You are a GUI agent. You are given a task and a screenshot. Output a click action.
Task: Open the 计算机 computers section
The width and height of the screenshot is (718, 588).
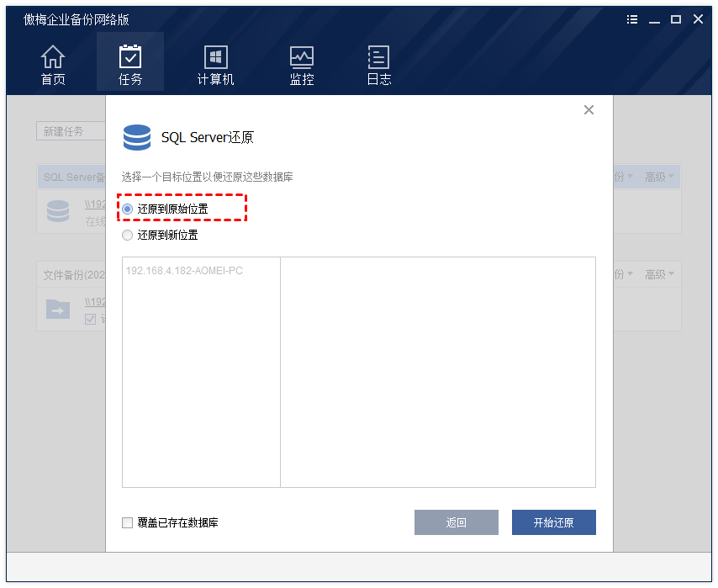[x=216, y=64]
